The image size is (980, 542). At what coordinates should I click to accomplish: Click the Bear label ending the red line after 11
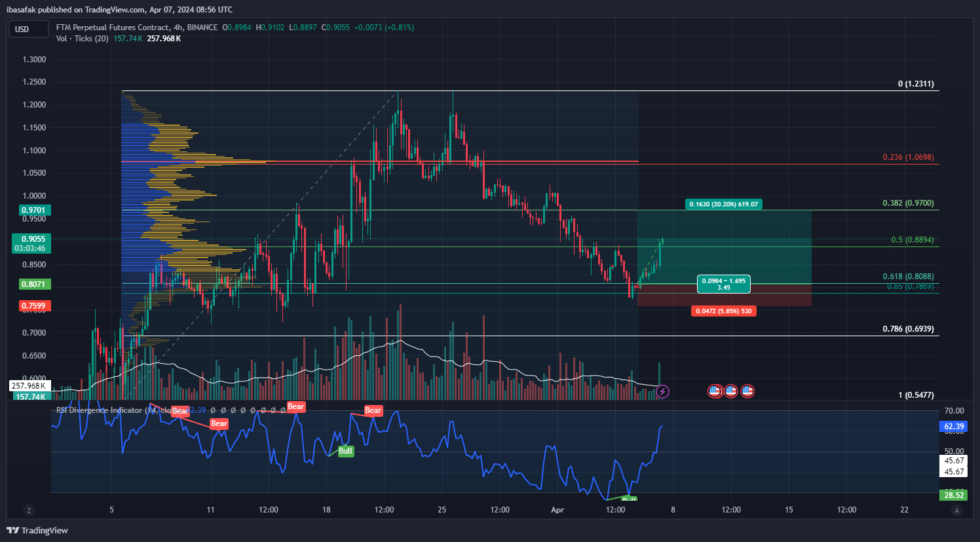[x=219, y=424]
